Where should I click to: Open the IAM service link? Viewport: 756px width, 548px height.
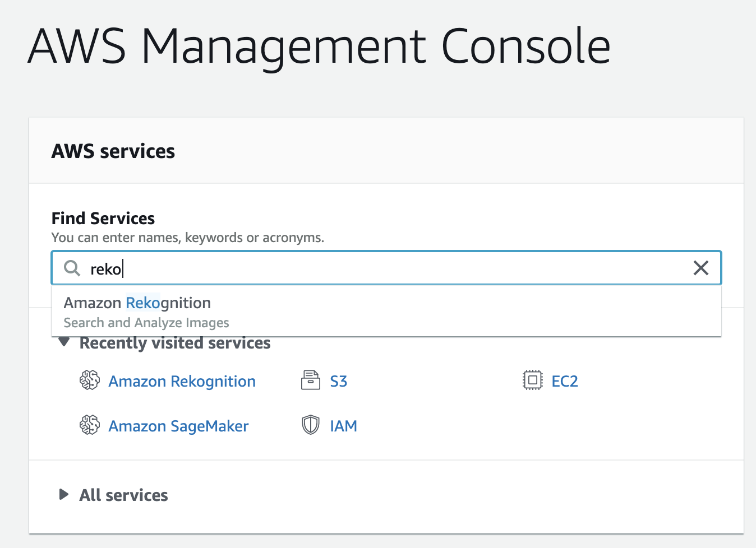click(343, 426)
